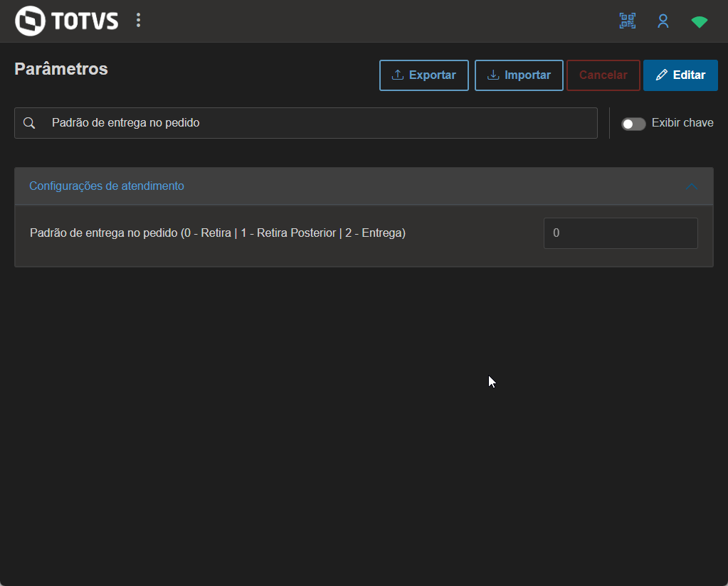Viewport: 728px width, 586px height.
Task: Click the Cancelar button
Action: coord(603,75)
